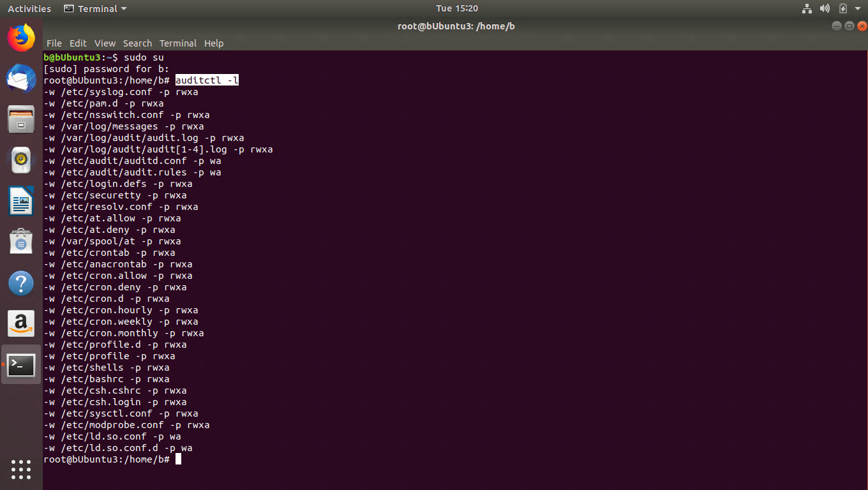The width and height of the screenshot is (868, 490).
Task: Open the Search menu
Action: point(137,43)
